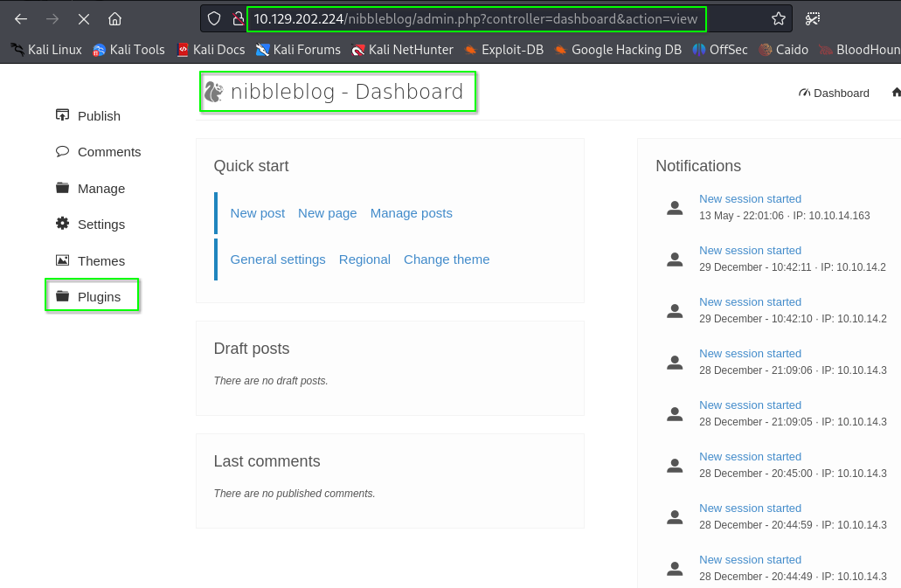Screen dimensions: 901x588
Task: Click the extension icon right of the star
Action: point(812,19)
